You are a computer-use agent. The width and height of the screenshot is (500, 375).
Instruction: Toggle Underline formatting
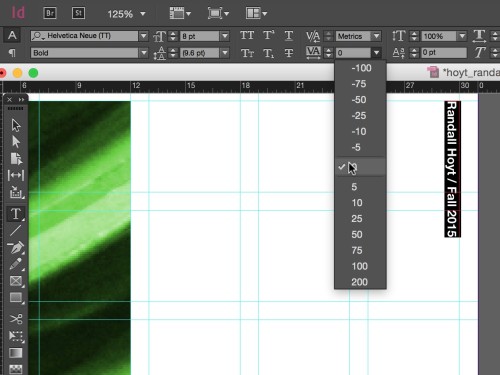point(289,35)
